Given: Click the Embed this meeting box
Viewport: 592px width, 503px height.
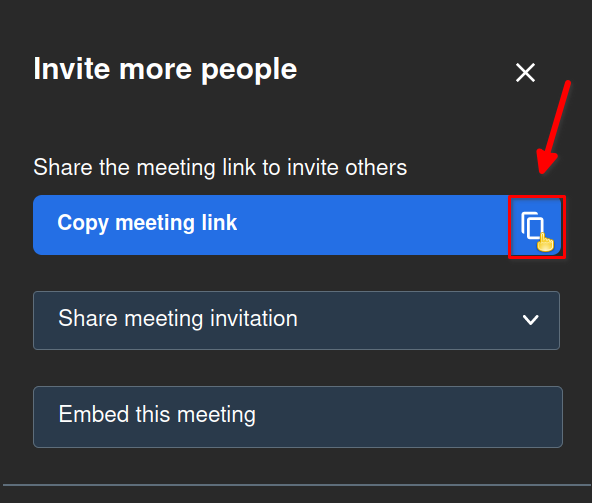Looking at the screenshot, I should [x=298, y=417].
